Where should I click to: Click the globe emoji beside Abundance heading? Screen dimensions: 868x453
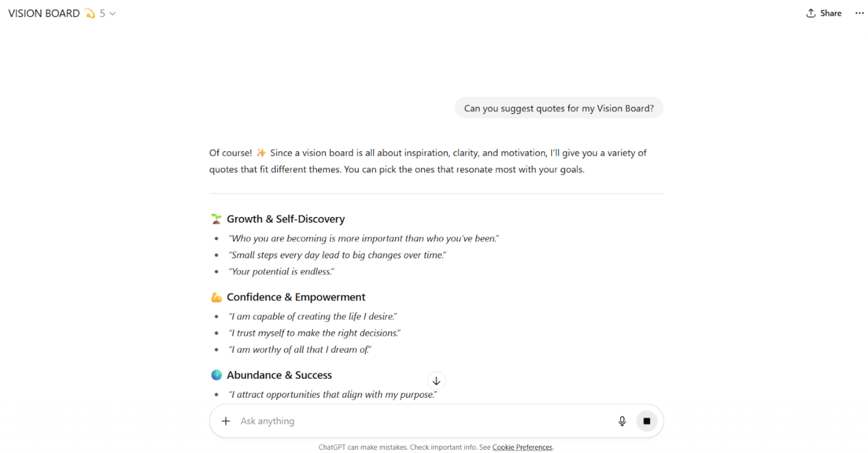coord(216,375)
